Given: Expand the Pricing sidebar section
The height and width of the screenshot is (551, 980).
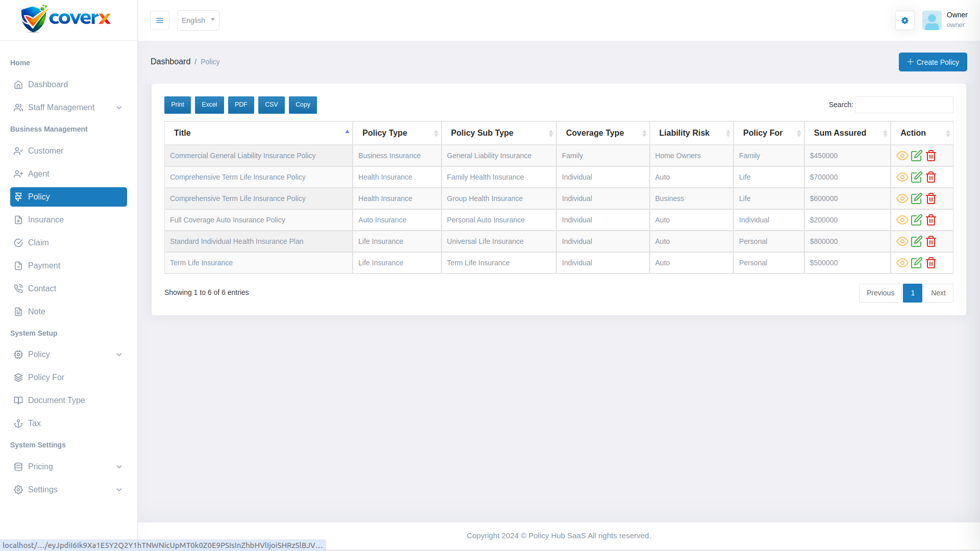Looking at the screenshot, I should point(68,467).
